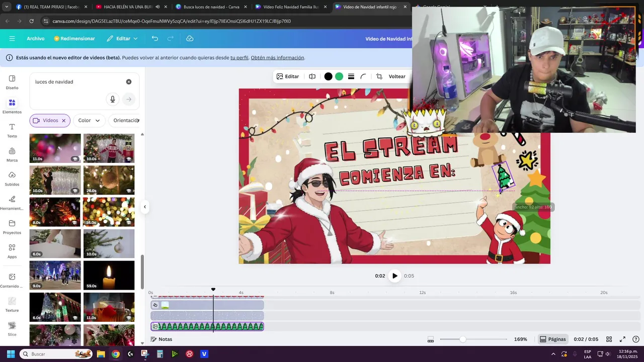Open Chrome from the taskbar
The height and width of the screenshot is (362, 644).
(x=116, y=354)
